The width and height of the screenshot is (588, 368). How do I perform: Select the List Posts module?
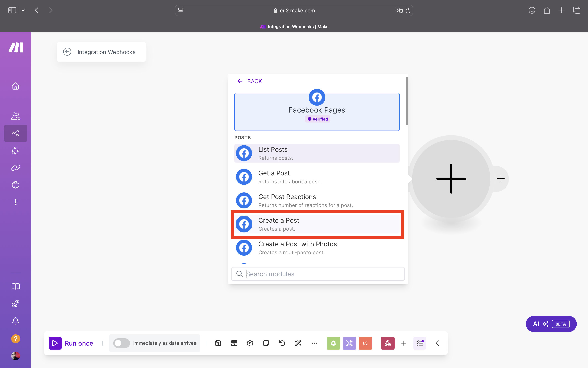tap(317, 153)
